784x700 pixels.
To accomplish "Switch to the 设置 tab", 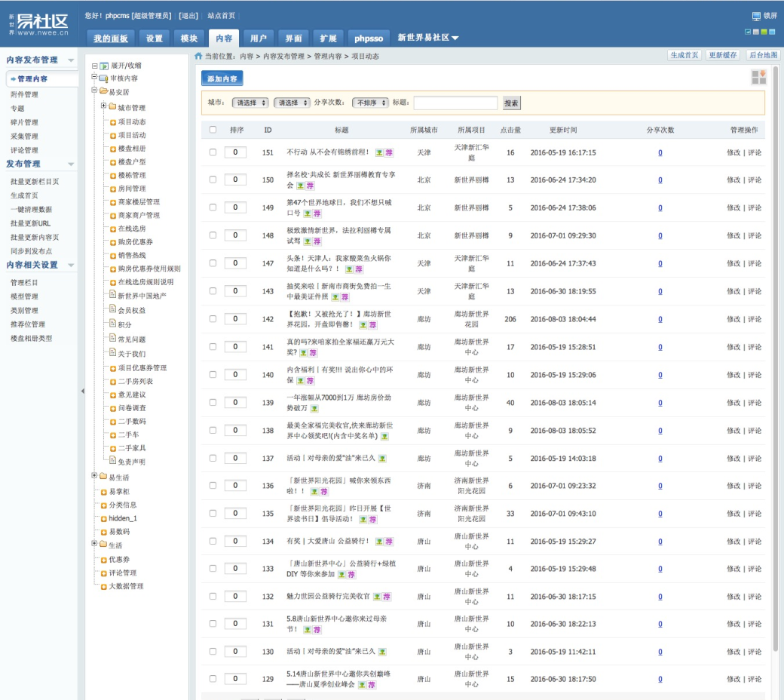I will pyautogui.click(x=154, y=38).
